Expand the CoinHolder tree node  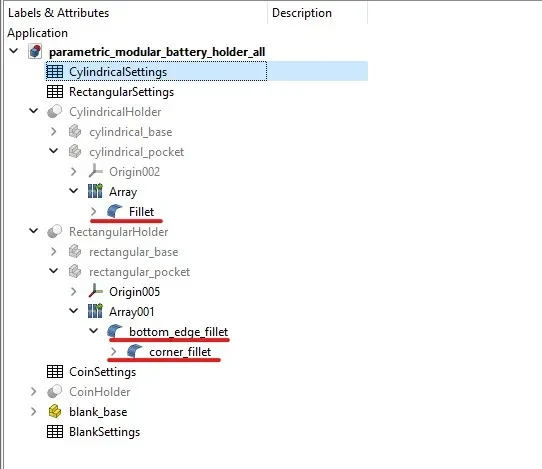[34, 392]
